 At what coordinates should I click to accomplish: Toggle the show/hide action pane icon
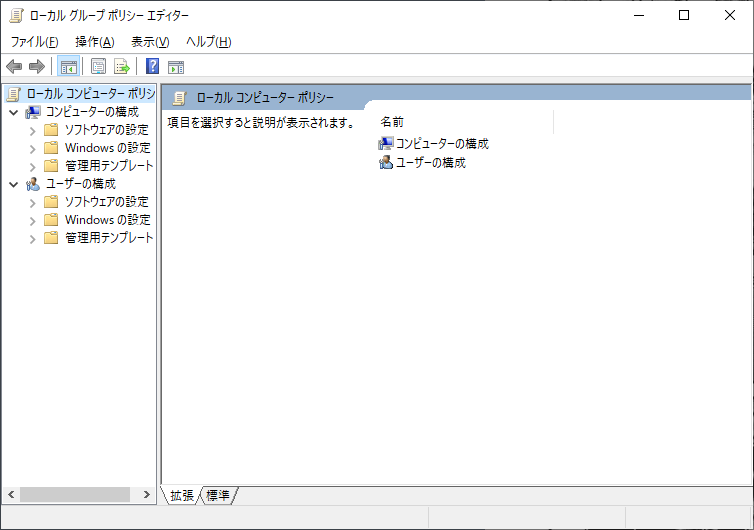click(176, 67)
